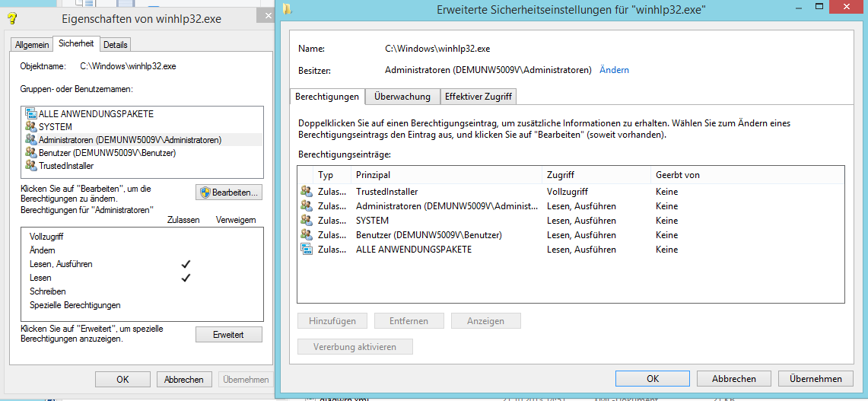The width and height of the screenshot is (868, 401).
Task: Click icon of ALLE ANWENDUNGSPAKETE permission entry
Action: (306, 250)
